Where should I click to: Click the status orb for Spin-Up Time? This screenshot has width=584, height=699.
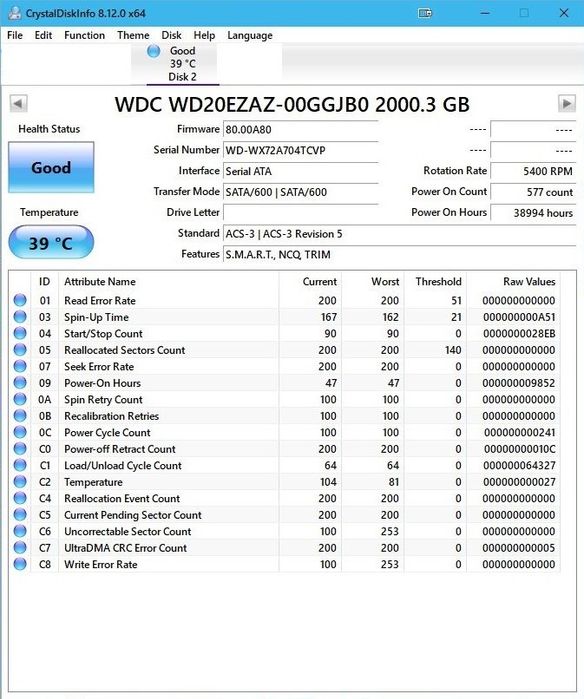click(x=20, y=317)
